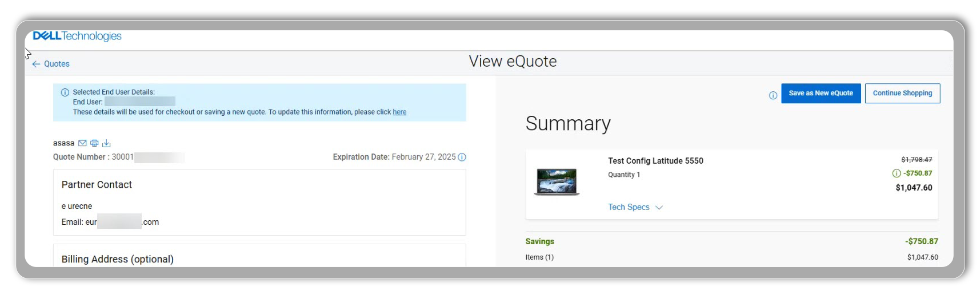The width and height of the screenshot is (980, 299).
Task: Go back to Quotes page
Action: [x=57, y=64]
